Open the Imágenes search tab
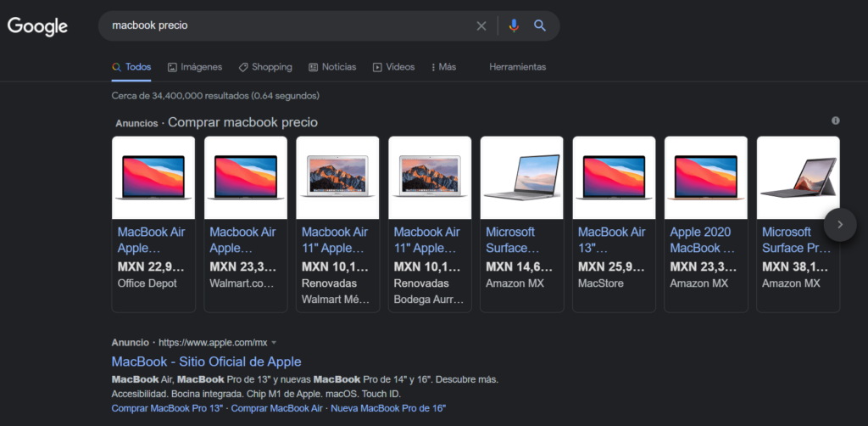The height and width of the screenshot is (426, 868). point(194,67)
